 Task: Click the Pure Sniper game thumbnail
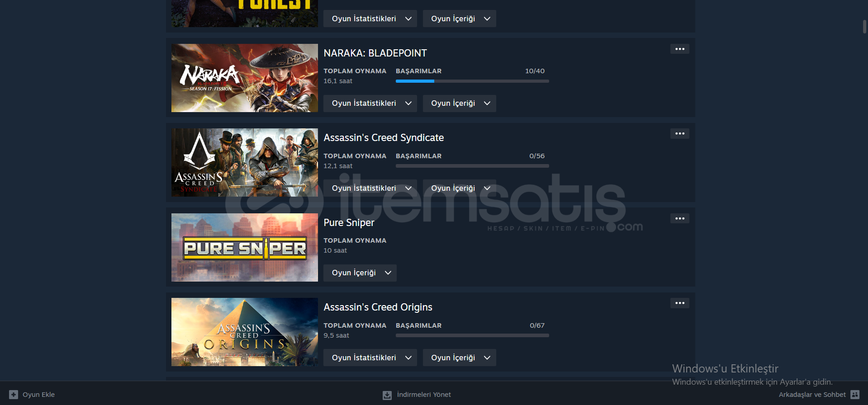point(245,247)
